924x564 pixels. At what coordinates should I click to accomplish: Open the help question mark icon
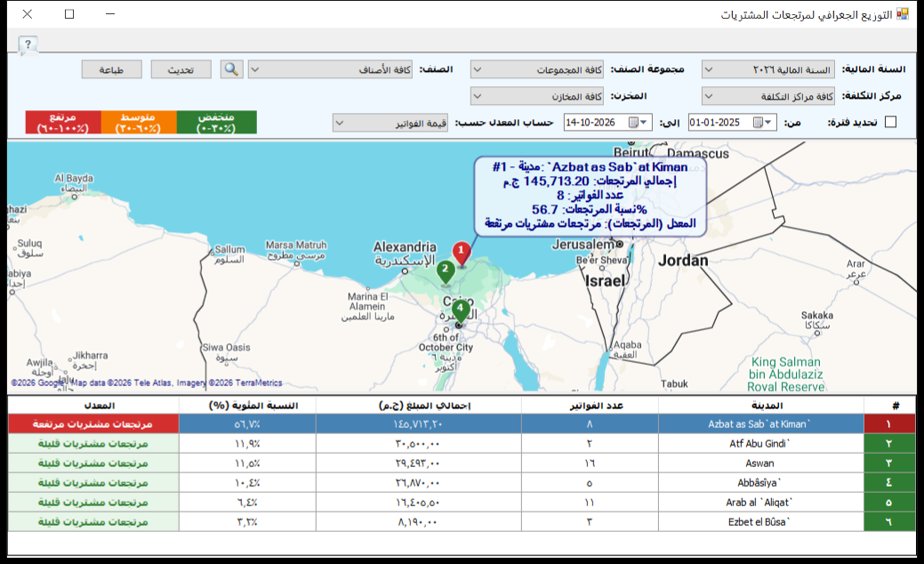click(x=28, y=44)
